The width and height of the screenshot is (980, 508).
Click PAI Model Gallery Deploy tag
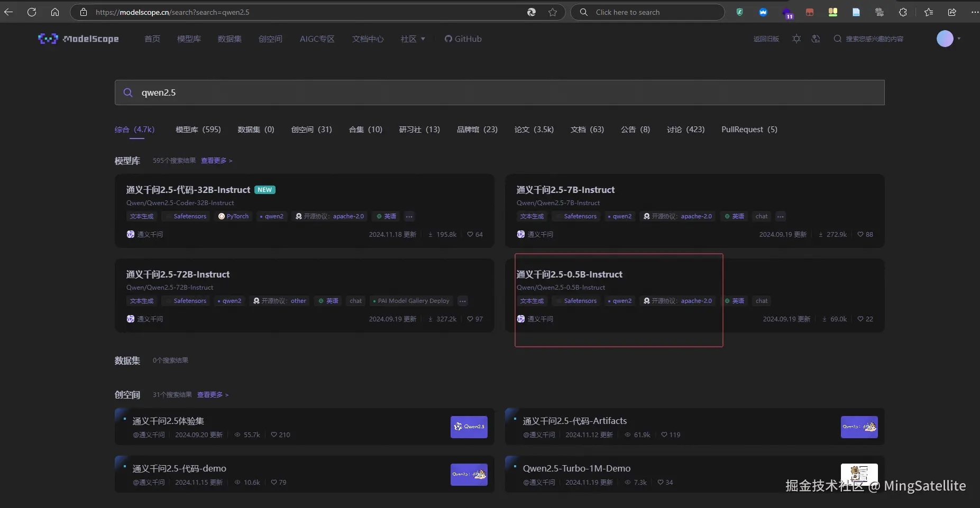(411, 301)
